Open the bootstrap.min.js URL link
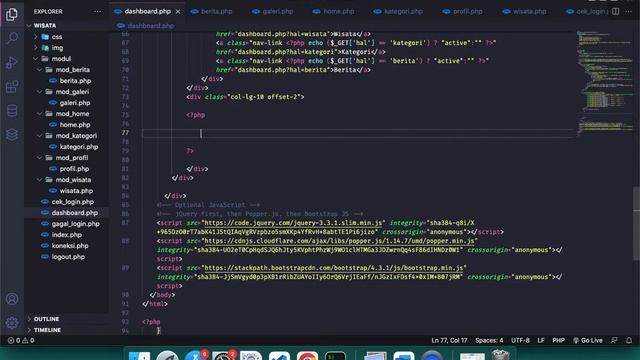Screen dimensions: 640x360 (x=333, y=268)
